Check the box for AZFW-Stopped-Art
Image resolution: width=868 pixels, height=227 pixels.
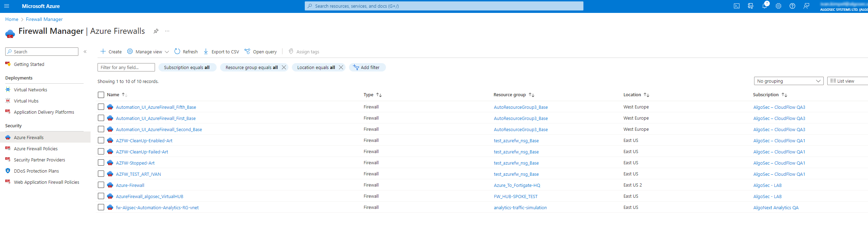[101, 162]
